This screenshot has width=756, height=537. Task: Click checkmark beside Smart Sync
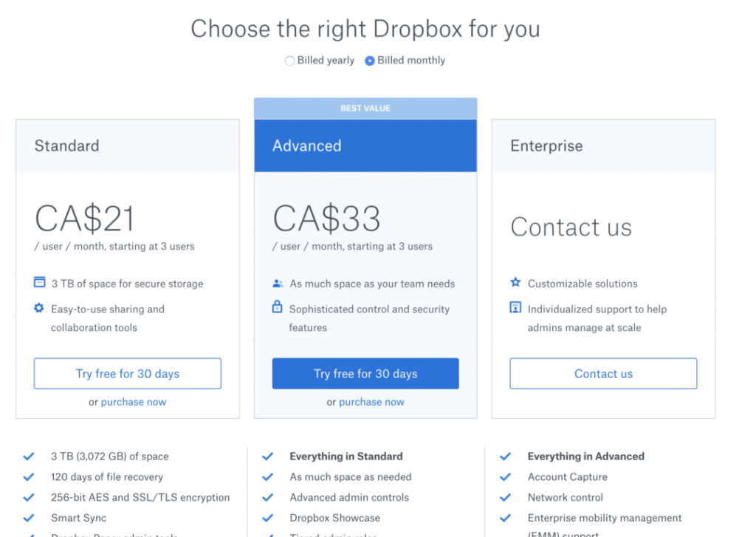pyautogui.click(x=29, y=519)
